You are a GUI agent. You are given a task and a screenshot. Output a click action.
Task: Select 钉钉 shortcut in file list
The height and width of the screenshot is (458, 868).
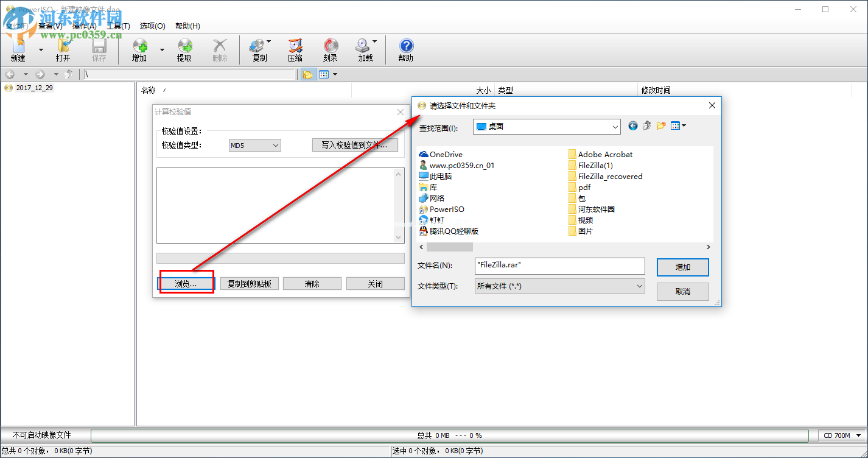pyautogui.click(x=432, y=220)
